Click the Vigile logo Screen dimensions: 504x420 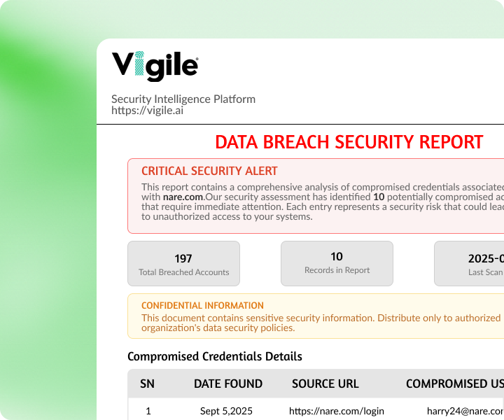(x=155, y=66)
